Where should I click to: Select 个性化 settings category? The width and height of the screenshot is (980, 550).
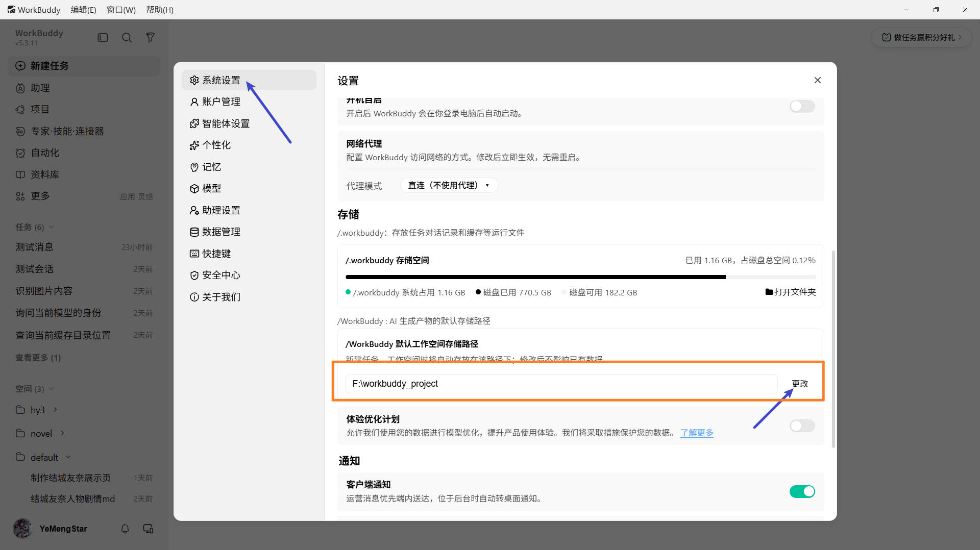249,145
